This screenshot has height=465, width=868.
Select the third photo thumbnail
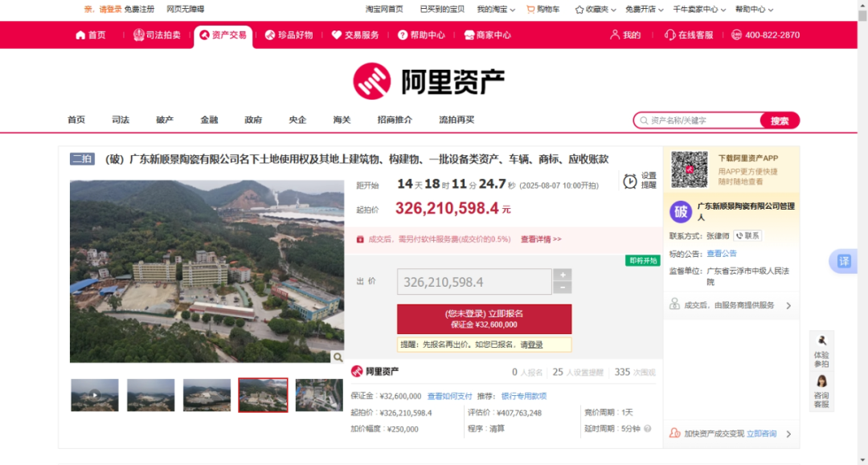tap(207, 395)
